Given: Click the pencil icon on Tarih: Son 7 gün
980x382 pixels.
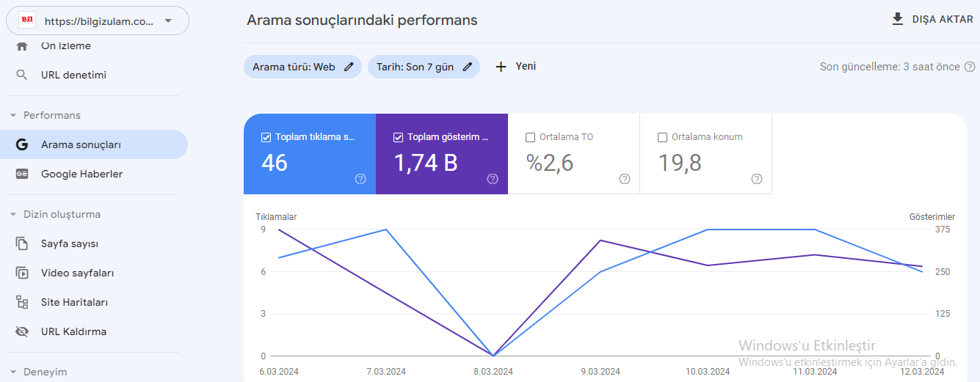Looking at the screenshot, I should pos(468,67).
